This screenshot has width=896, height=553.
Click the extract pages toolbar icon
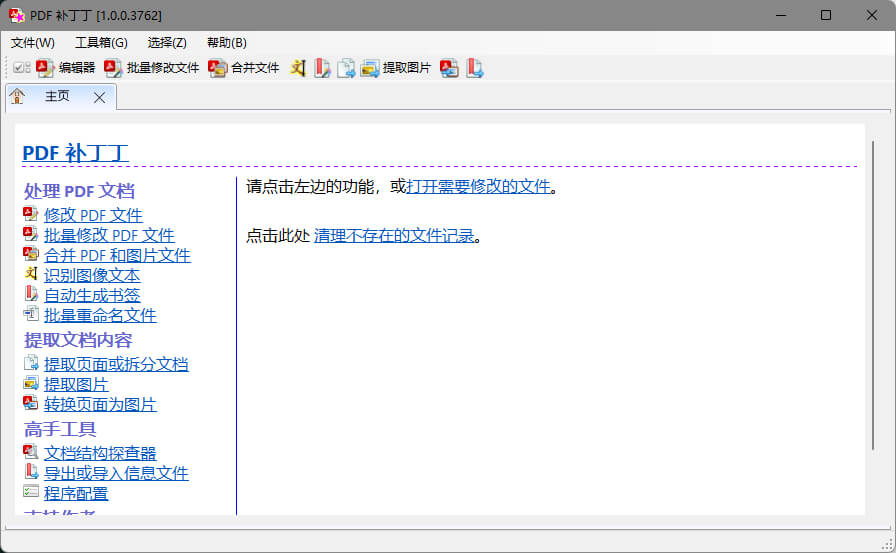click(x=346, y=68)
